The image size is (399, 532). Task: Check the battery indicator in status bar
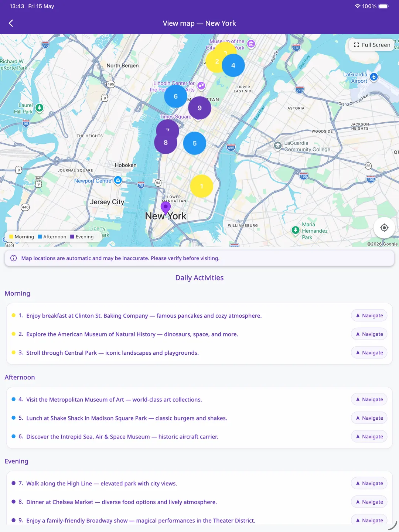pos(383,6)
